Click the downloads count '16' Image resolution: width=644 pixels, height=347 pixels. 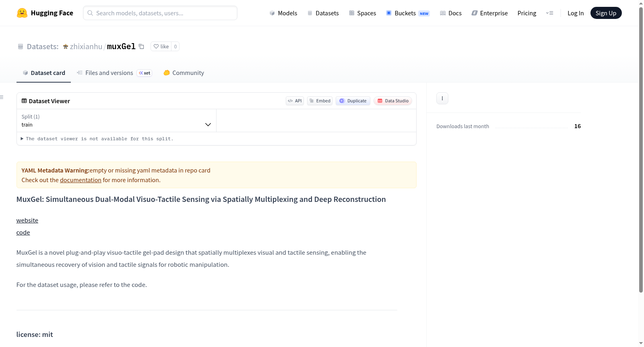coord(578,126)
